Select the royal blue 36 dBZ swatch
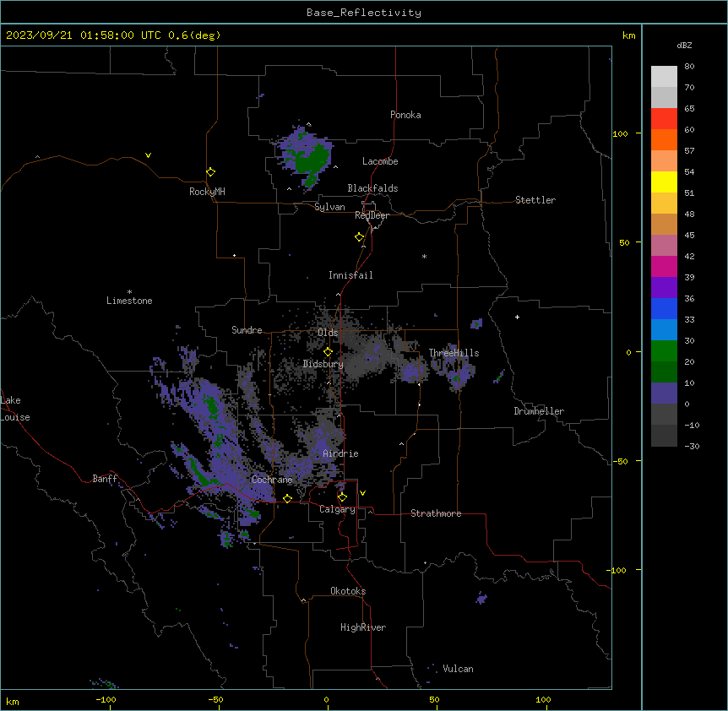Image resolution: width=728 pixels, height=711 pixels. pos(664,308)
